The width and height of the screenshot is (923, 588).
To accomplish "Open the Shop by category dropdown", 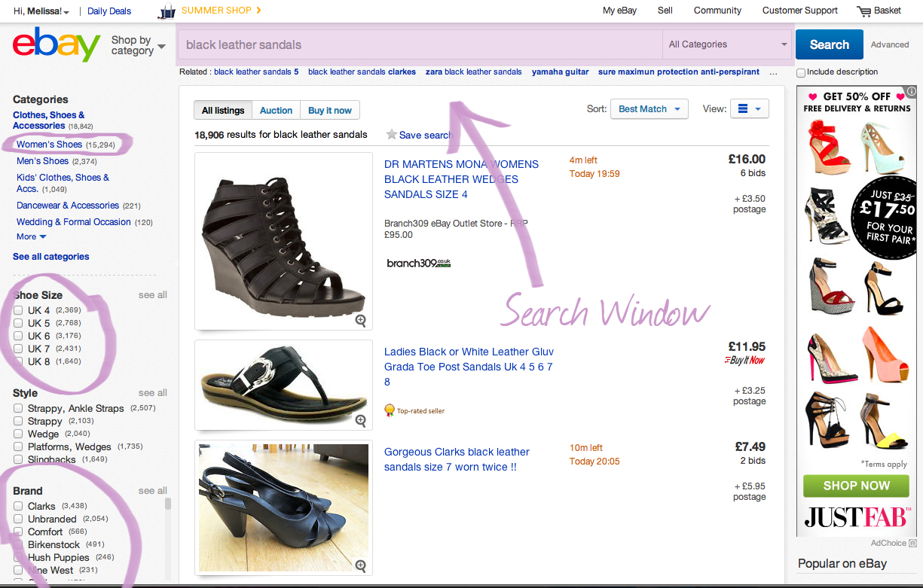I will (x=138, y=46).
